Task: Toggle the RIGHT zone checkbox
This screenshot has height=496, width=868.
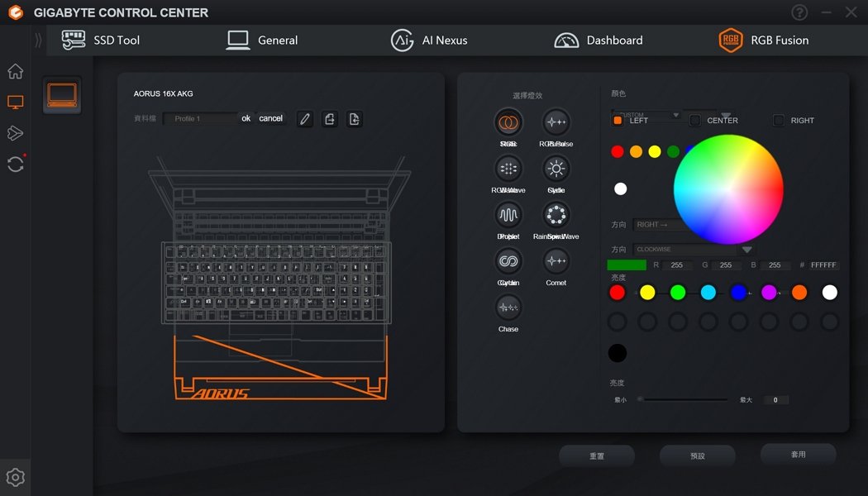Action: (779, 120)
